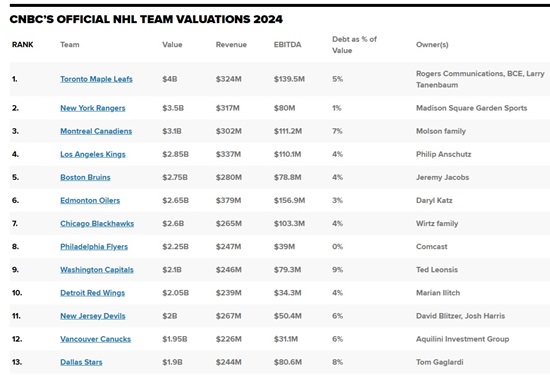Open the Vancouver Canucks link
Image resolution: width=550 pixels, height=375 pixels.
95,339
